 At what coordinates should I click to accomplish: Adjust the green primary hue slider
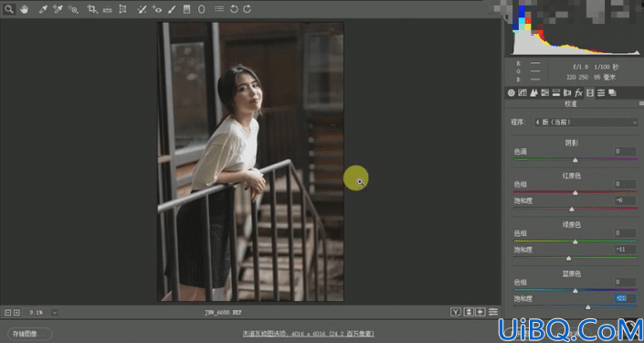pyautogui.click(x=575, y=241)
